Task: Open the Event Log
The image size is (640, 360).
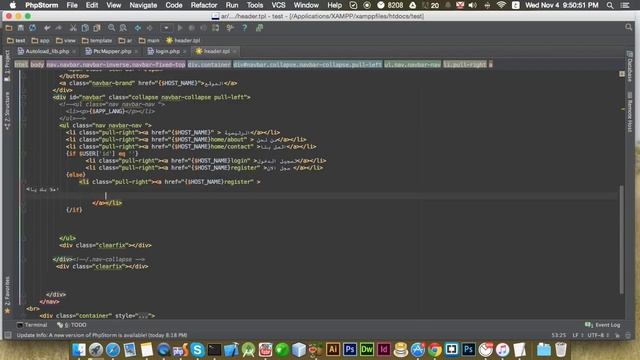Action: point(603,325)
